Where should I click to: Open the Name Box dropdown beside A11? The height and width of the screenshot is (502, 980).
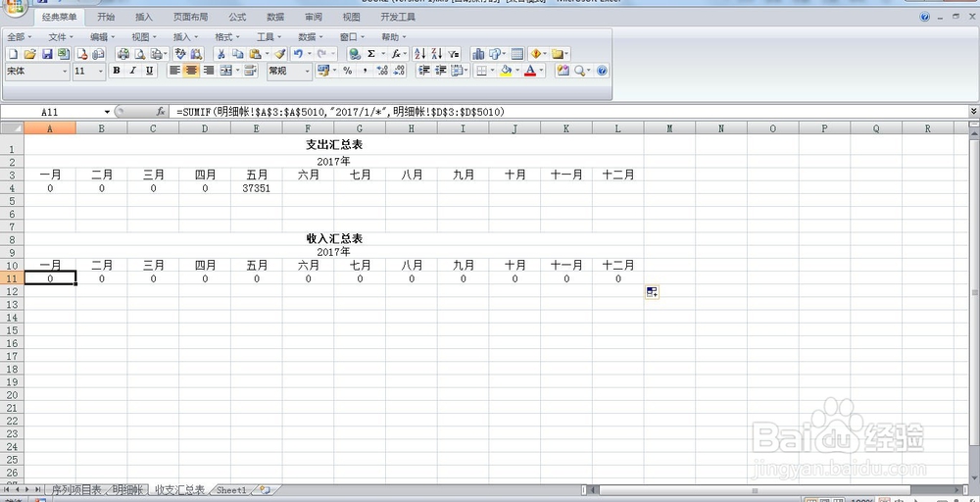coord(108,112)
